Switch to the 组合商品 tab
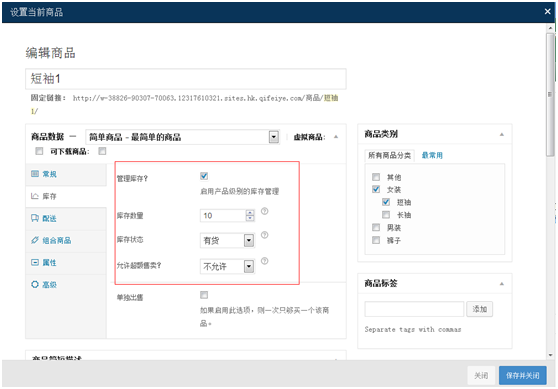558x389 pixels. tap(66, 241)
